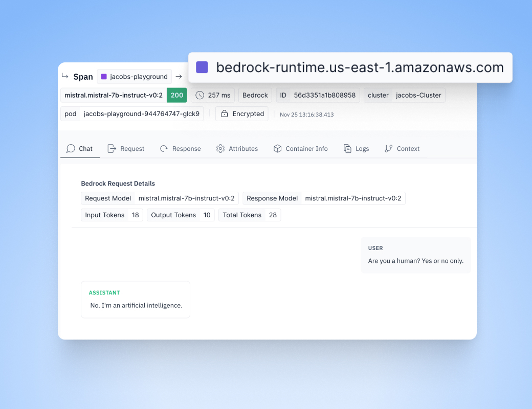Click the span hierarchy arrow icon
Screen dimensions: 532x409
65,76
